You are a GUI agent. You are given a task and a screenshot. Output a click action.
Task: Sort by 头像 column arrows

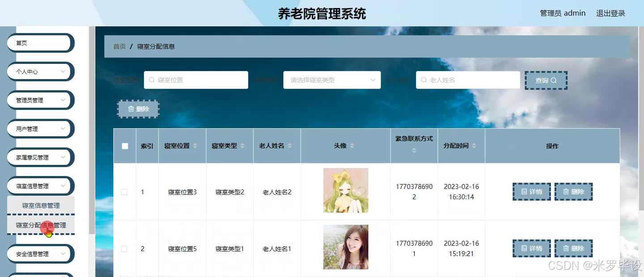pyautogui.click(x=352, y=146)
